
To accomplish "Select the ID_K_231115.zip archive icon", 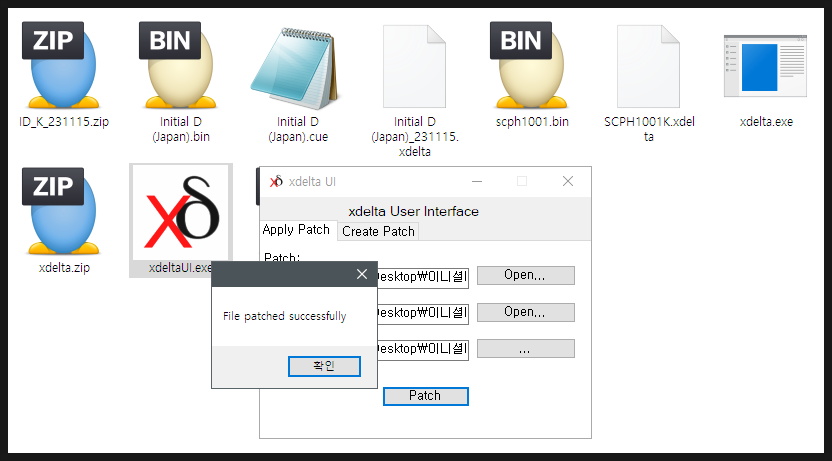I will [x=62, y=65].
